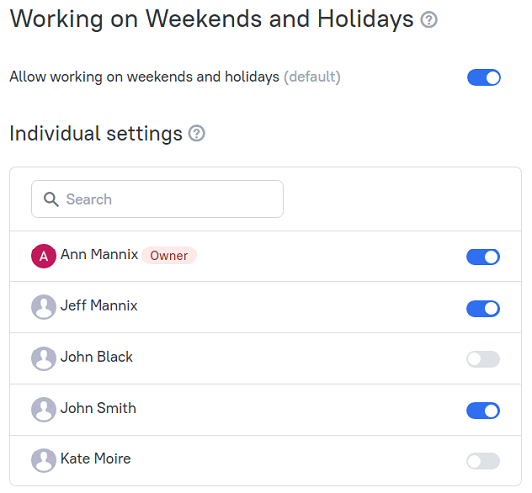Click John Smith's avatar icon
Viewport: 532px width, 493px height.
[43, 410]
